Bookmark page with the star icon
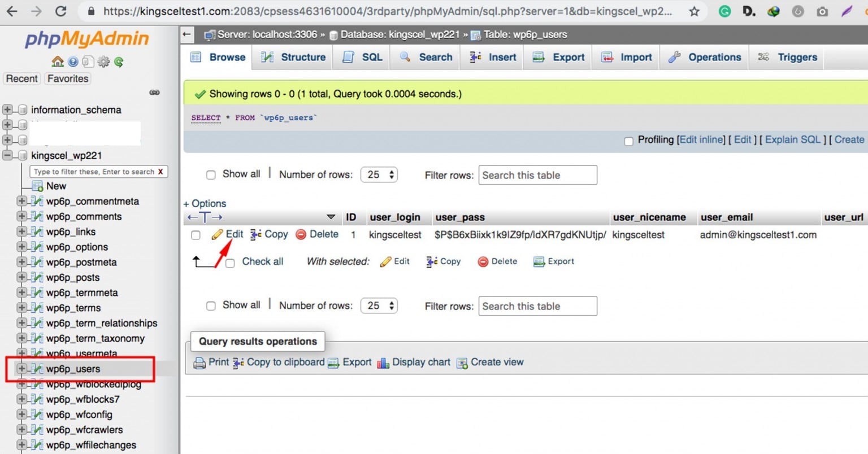Screen dimensions: 868x454 [695, 11]
